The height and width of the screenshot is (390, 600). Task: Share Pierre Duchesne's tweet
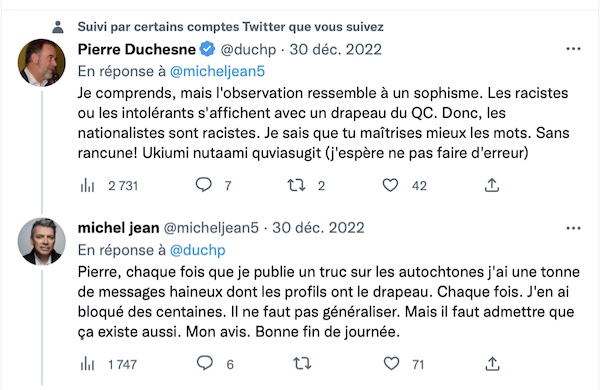pos(492,185)
